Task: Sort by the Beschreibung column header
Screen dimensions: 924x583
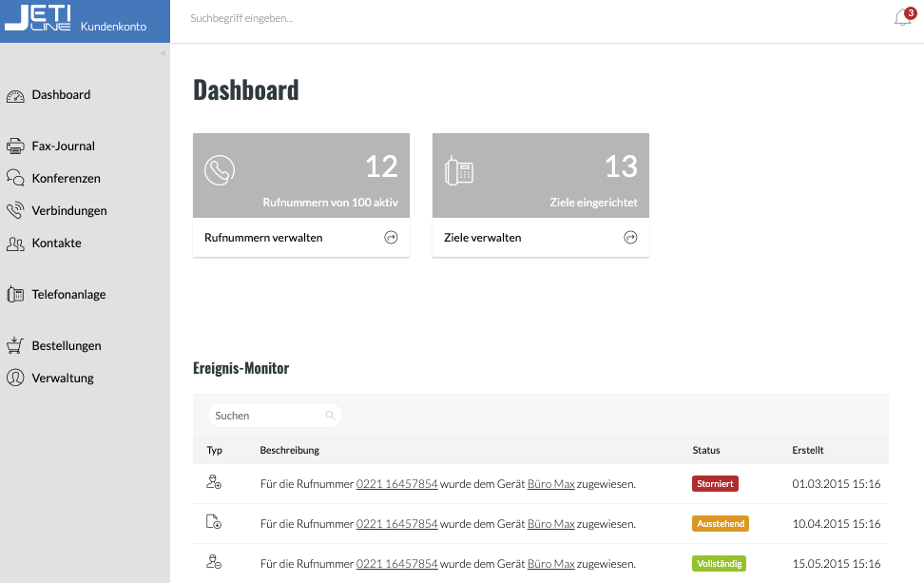Action: coord(289,451)
